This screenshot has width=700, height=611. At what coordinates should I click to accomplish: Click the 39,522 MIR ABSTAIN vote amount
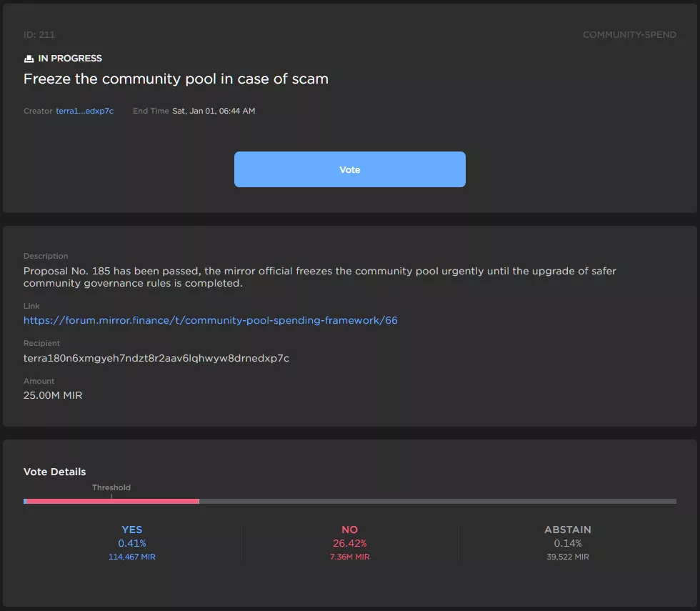pos(567,557)
